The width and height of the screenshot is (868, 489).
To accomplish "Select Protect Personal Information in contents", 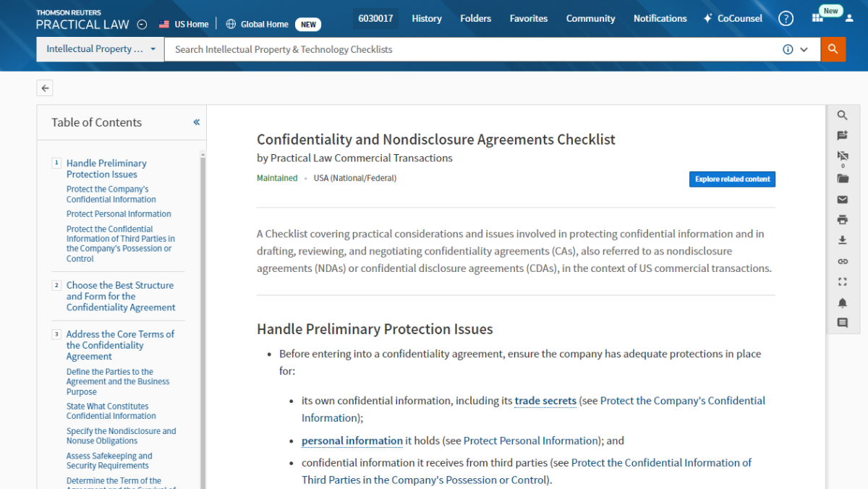I will pyautogui.click(x=119, y=214).
